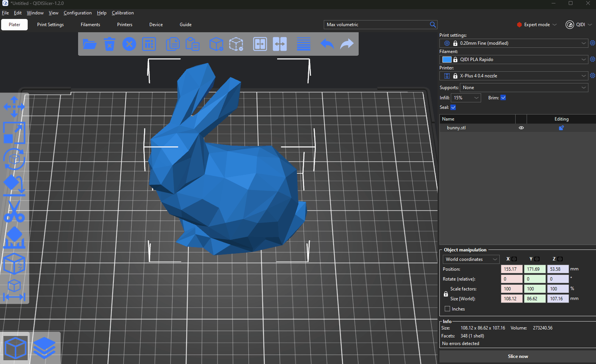Click the Z rotate input field
Image resolution: width=596 pixels, height=364 pixels.
click(x=558, y=279)
